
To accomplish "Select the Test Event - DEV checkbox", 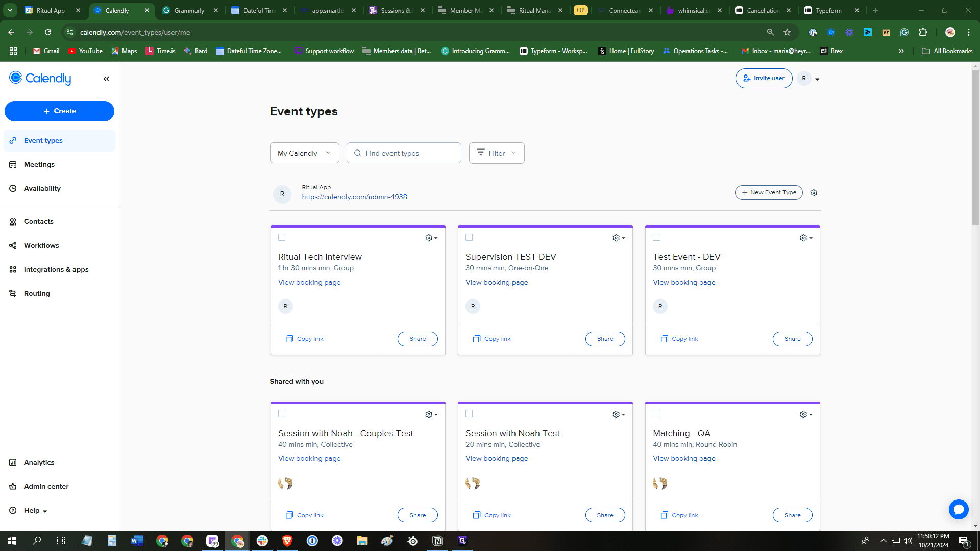I will [657, 237].
